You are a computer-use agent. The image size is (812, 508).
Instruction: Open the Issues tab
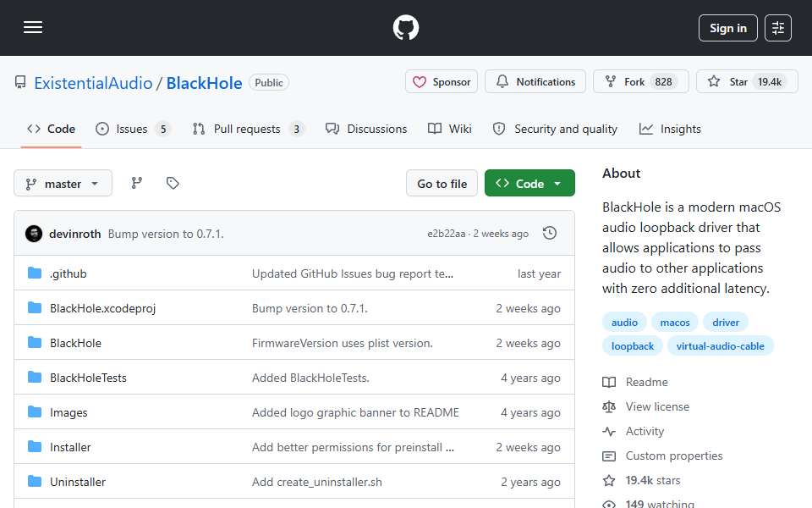132,129
